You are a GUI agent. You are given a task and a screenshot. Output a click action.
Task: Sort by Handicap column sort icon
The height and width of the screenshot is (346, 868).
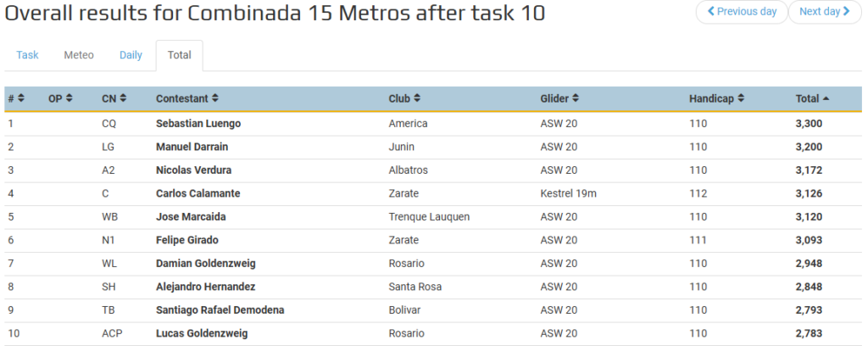click(741, 98)
